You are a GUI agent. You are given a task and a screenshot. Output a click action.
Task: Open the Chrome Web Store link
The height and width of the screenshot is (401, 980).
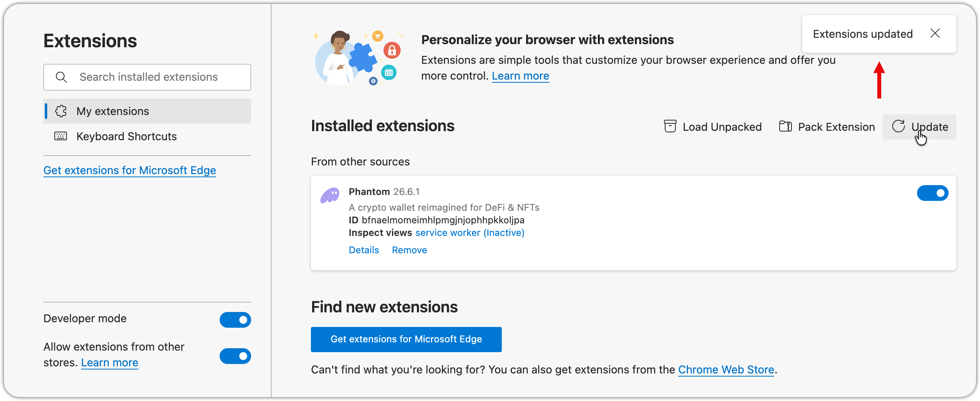pos(726,370)
